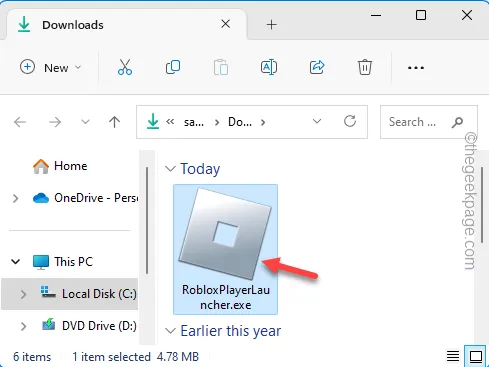Select OneDrive - Personal in sidebar
Screen dimensions: 489x367
pos(85,198)
